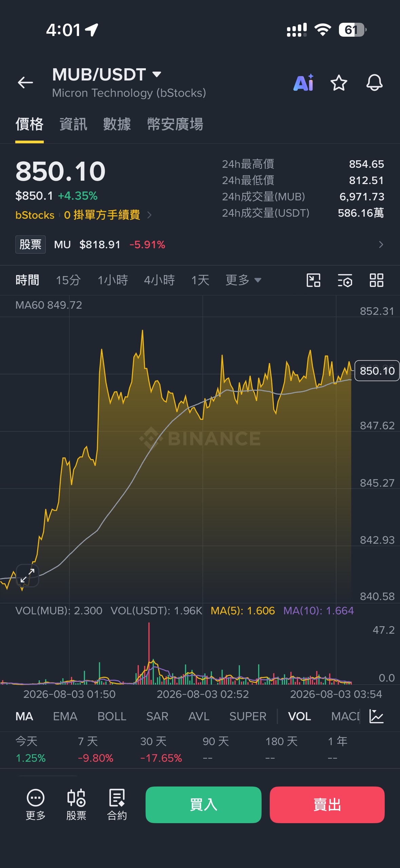This screenshot has width=400, height=868.
Task: Open the AI assistant icon
Action: [x=303, y=83]
